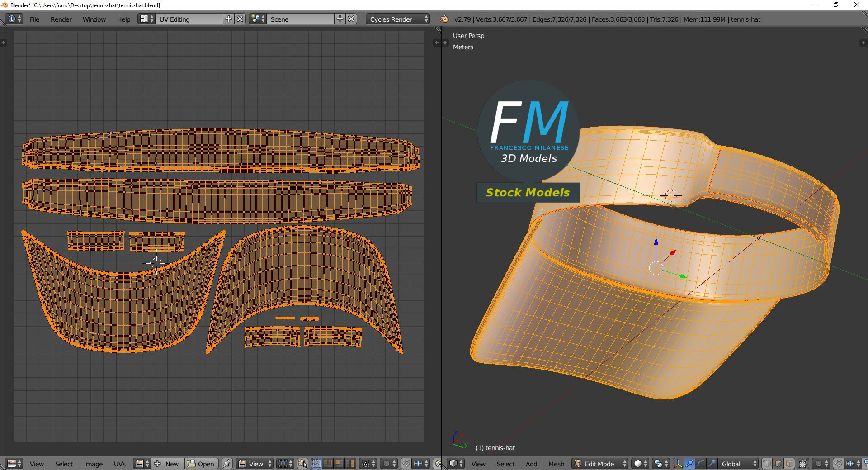Add a new screen layout with plus icon

tap(229, 19)
